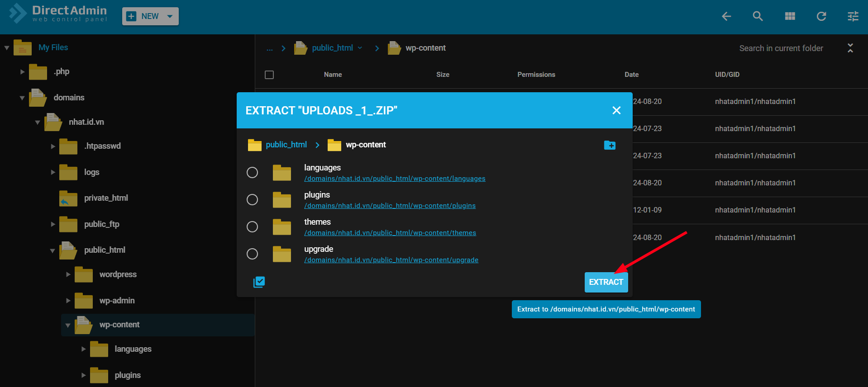Expand the languages folder in tree
This screenshot has width=868, height=387.
pos(84,349)
